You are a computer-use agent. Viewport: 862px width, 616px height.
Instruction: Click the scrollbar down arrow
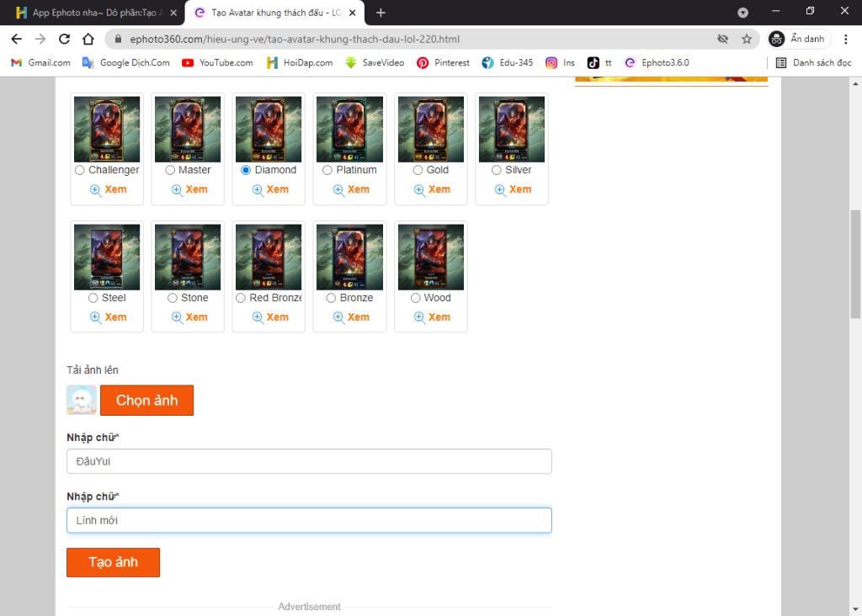tap(855, 609)
